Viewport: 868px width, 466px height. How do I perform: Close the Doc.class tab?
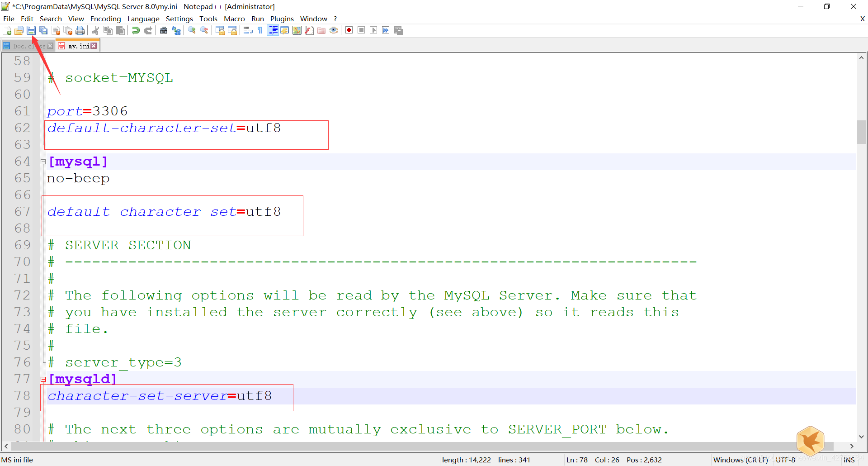[50, 46]
